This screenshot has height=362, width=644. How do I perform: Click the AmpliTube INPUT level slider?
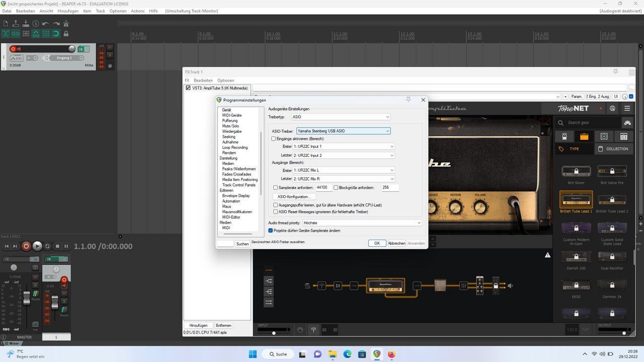pos(274,333)
